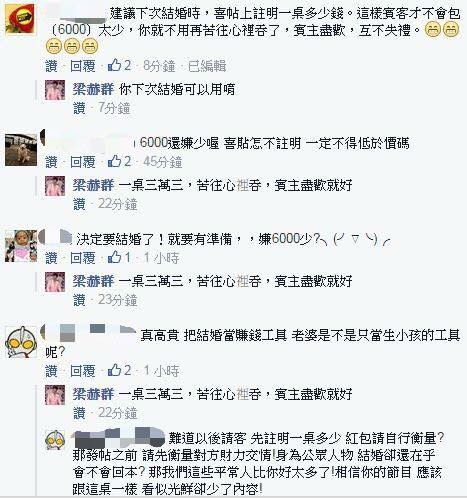The height and width of the screenshot is (498, 467).
Task: Click the 45分鐘 timestamp link
Action: click(x=162, y=162)
